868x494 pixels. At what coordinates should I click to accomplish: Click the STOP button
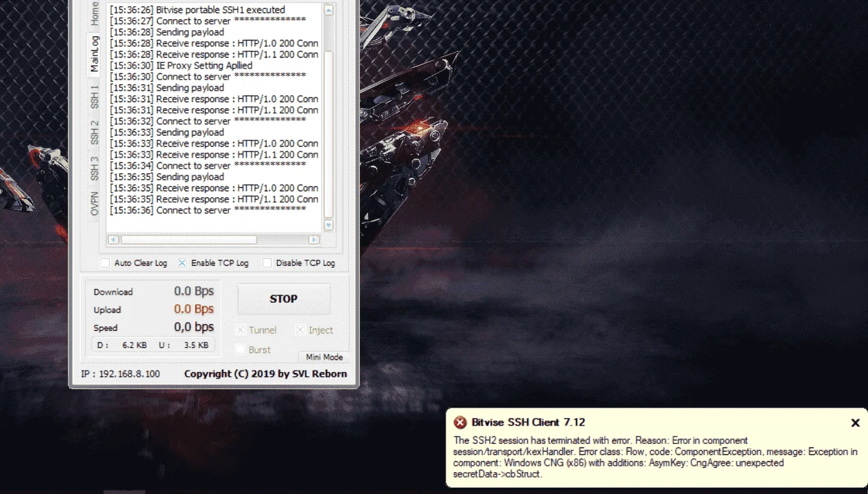[284, 299]
